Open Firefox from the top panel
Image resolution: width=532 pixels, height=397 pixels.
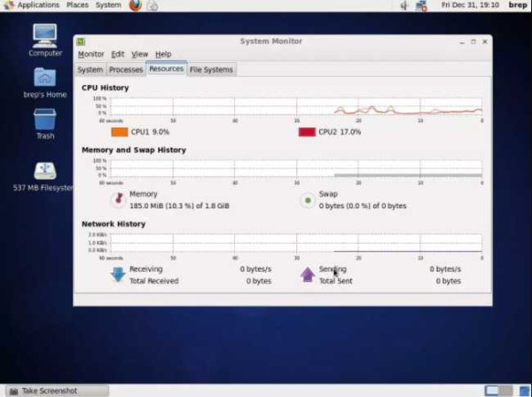(135, 5)
